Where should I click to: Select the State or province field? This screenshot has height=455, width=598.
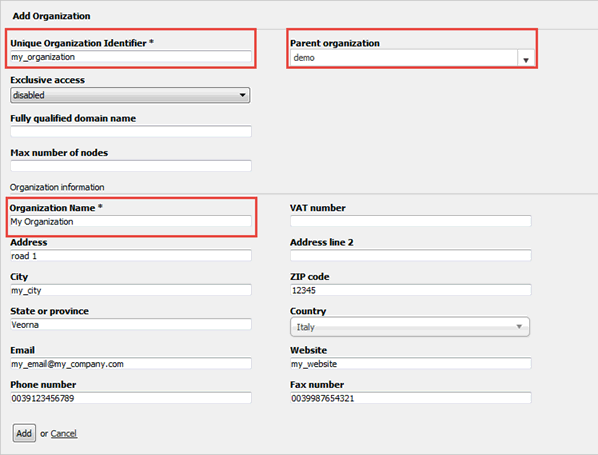pos(131,325)
